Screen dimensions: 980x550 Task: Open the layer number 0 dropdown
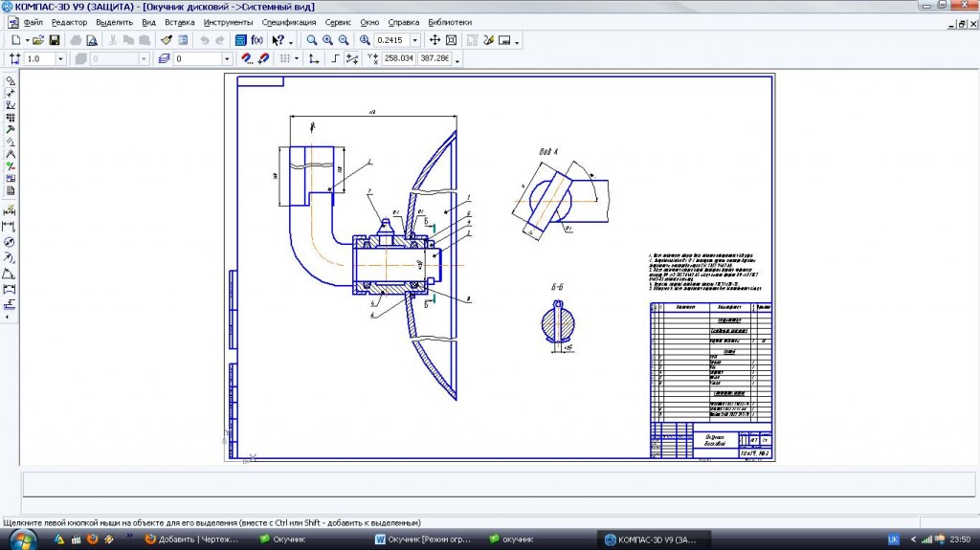(x=227, y=58)
